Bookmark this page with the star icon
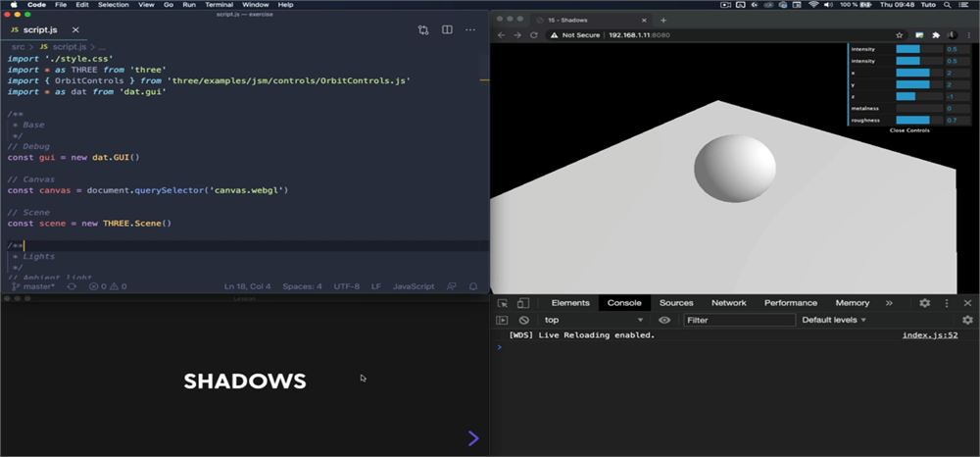Viewport: 980px width, 457px height. [x=900, y=35]
